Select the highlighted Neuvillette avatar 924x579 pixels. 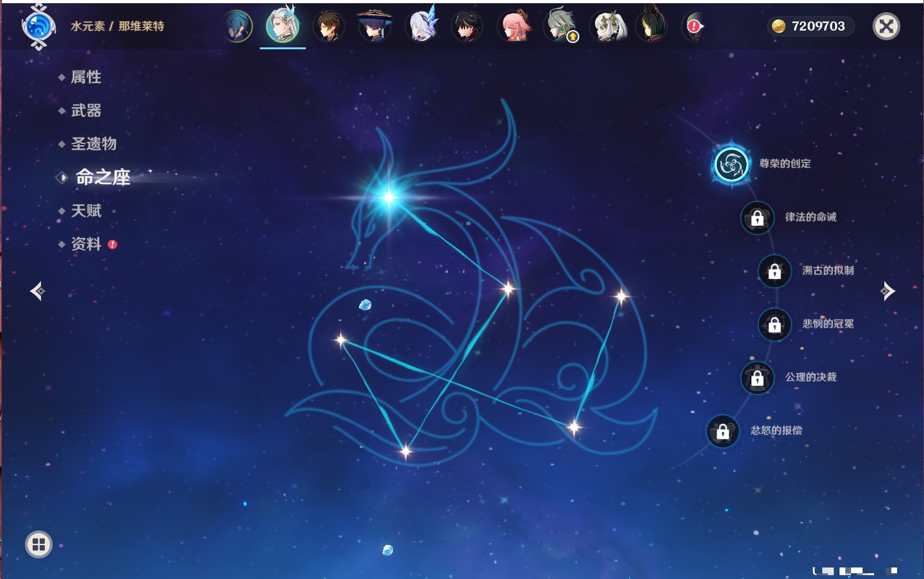[x=283, y=26]
